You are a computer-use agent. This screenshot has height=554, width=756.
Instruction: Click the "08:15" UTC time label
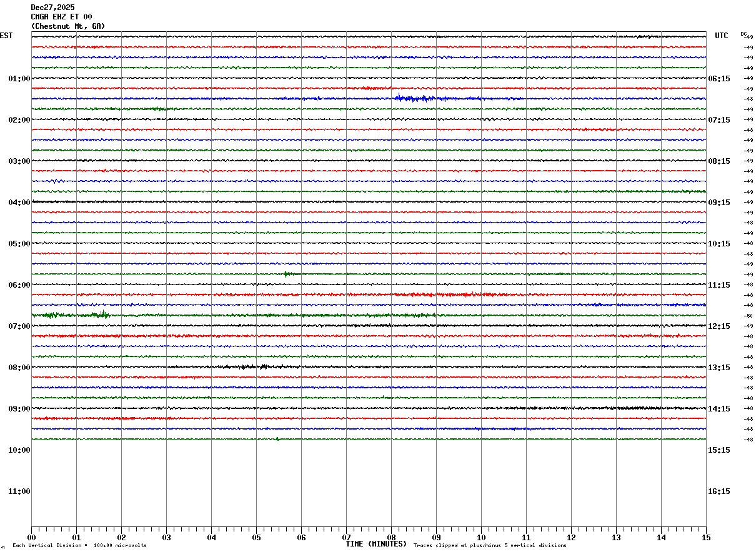click(719, 161)
